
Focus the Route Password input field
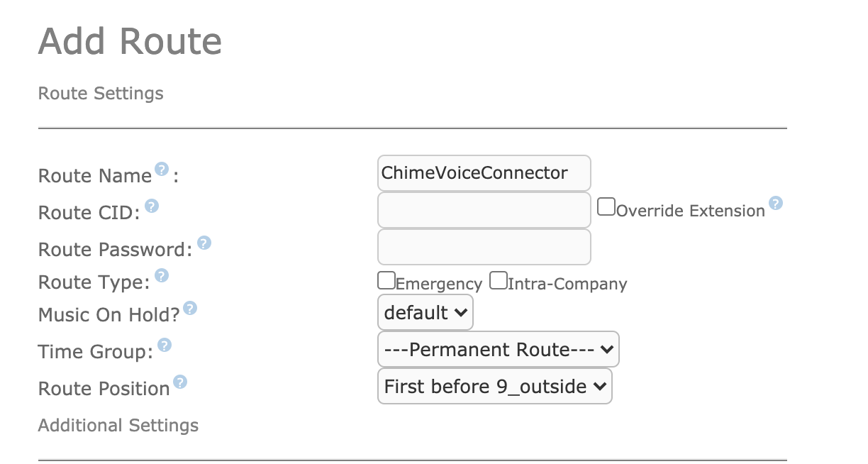pos(484,247)
